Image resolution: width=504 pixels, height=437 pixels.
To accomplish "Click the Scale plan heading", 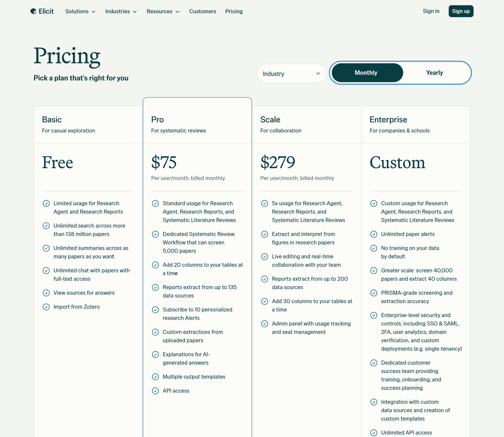I will [x=270, y=120].
